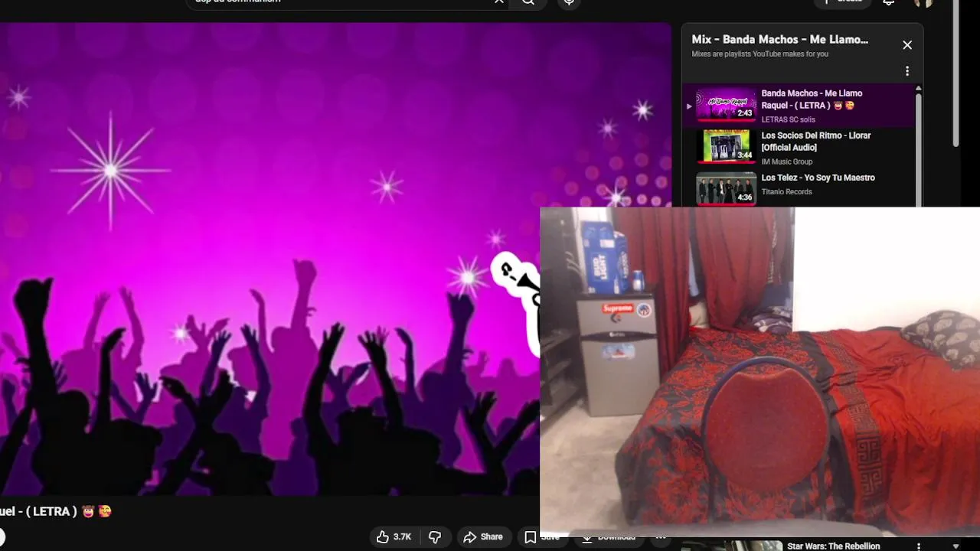Click the page scrollbar down arrow
Screen dimensions: 980x551
pos(955,546)
